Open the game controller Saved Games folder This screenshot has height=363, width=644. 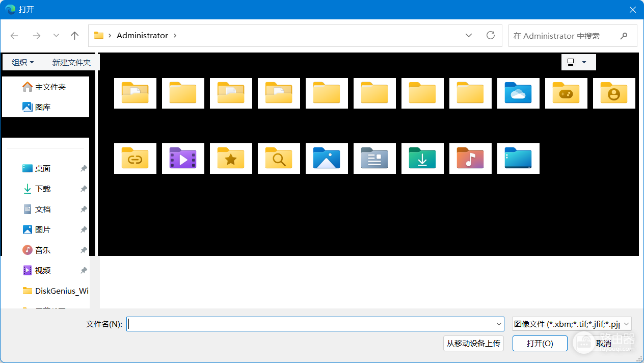pos(566,93)
